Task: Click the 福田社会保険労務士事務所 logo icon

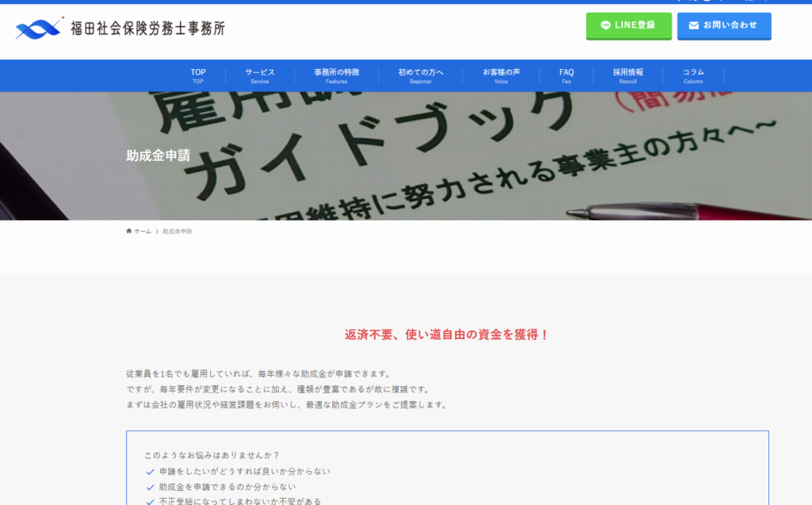Action: (39, 29)
